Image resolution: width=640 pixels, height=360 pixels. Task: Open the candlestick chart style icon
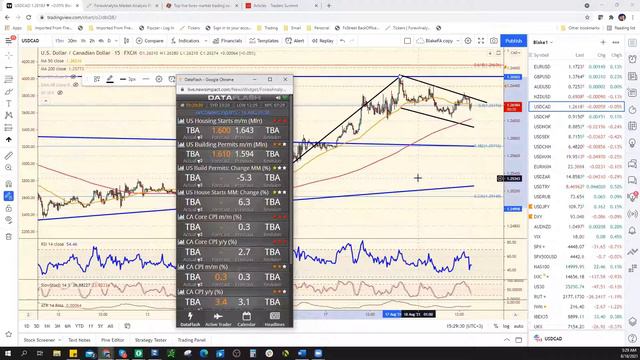tap(127, 41)
